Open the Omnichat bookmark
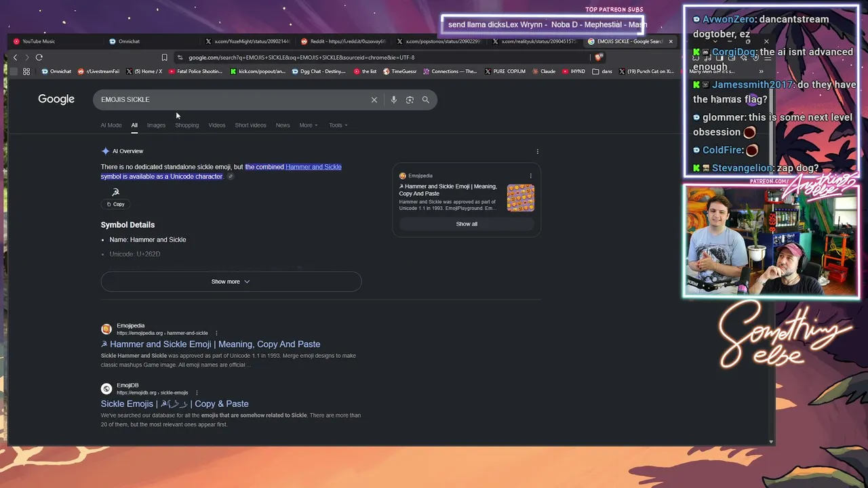This screenshot has height=488, width=868. pyautogui.click(x=56, y=71)
